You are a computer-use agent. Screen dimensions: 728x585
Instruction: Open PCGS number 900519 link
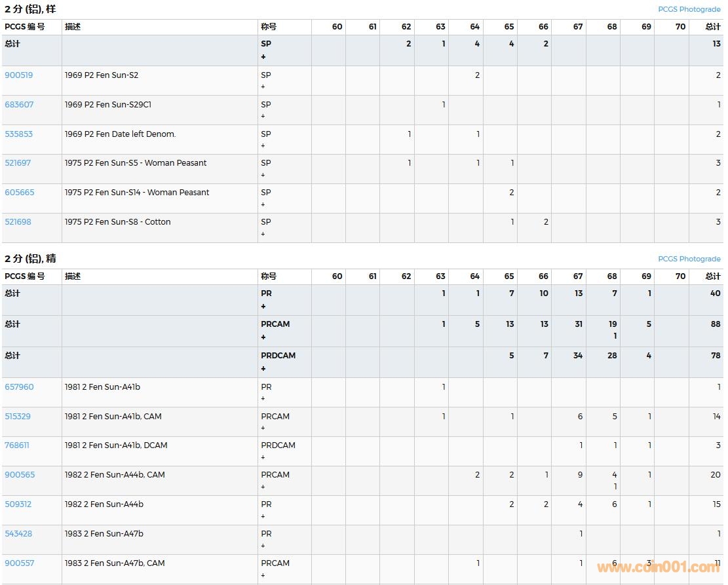click(18, 75)
